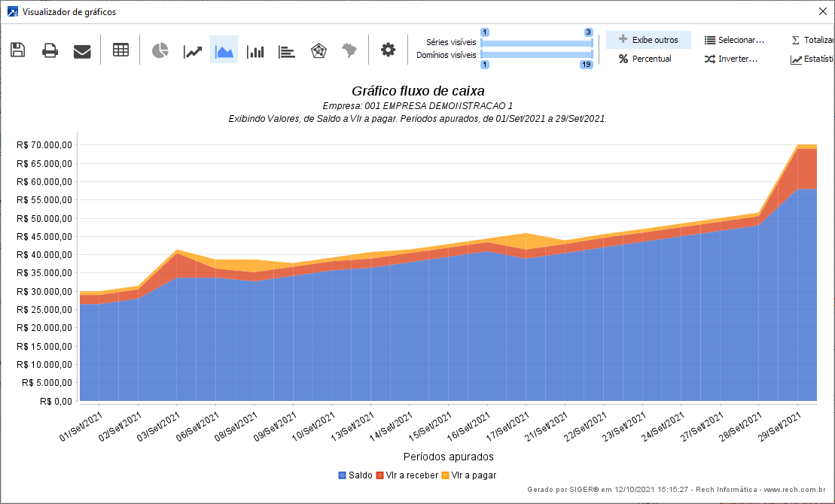This screenshot has width=835, height=504.
Task: Send chart by email envelope icon
Action: (x=82, y=50)
